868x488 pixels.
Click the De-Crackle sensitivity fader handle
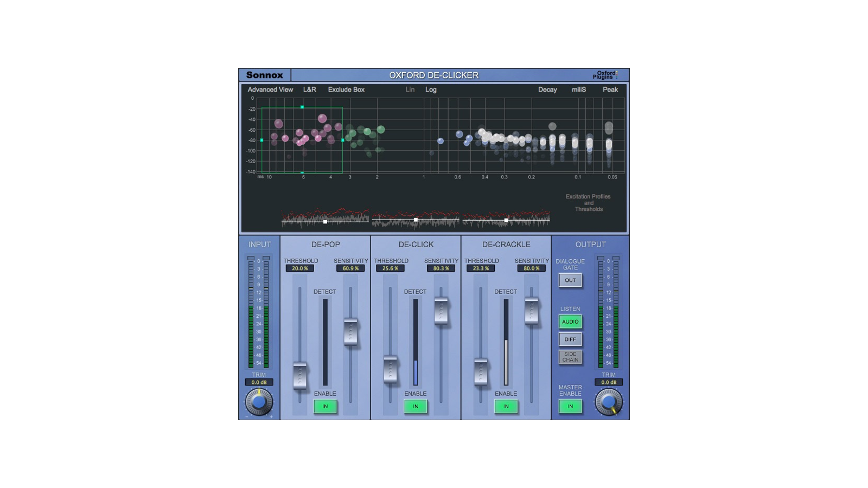click(x=532, y=311)
